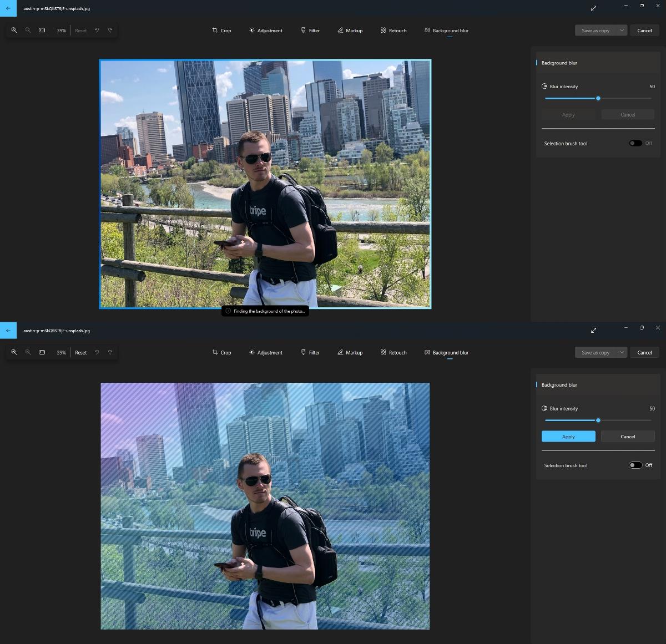Screen dimensions: 666x644
Task: Select the Crop tool
Action: [221, 31]
